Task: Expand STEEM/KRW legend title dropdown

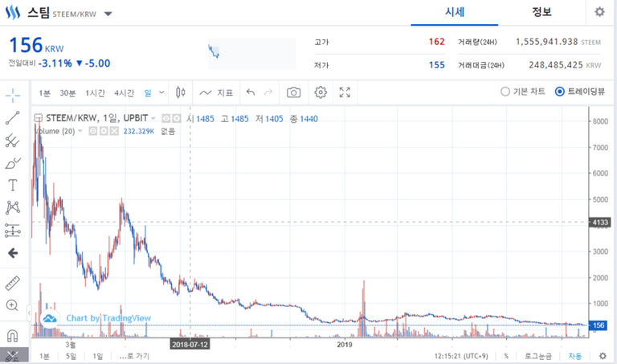Action: (153, 118)
